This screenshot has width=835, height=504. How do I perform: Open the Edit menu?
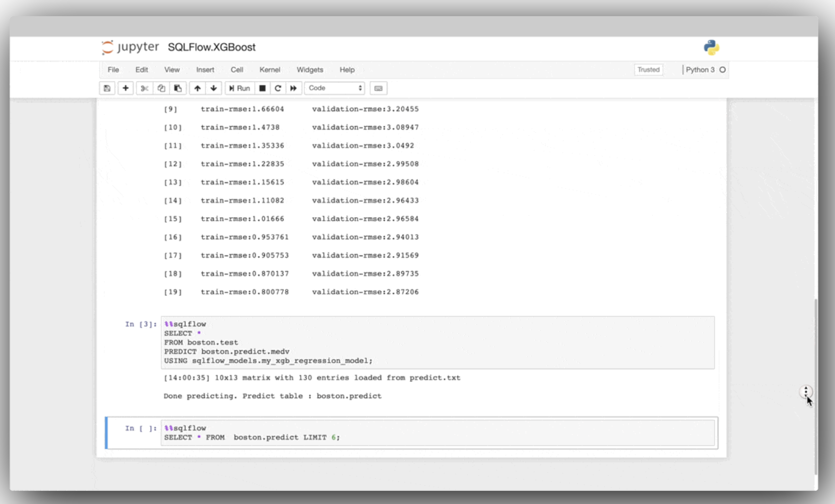142,70
